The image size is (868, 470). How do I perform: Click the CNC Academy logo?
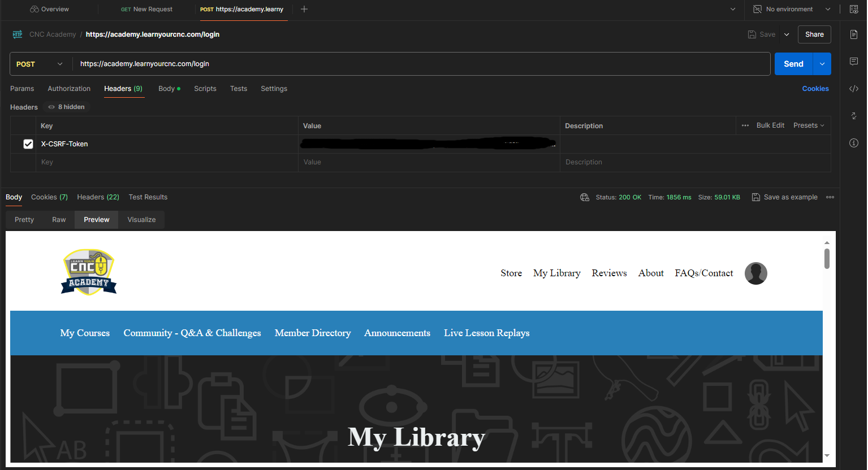pyautogui.click(x=89, y=272)
